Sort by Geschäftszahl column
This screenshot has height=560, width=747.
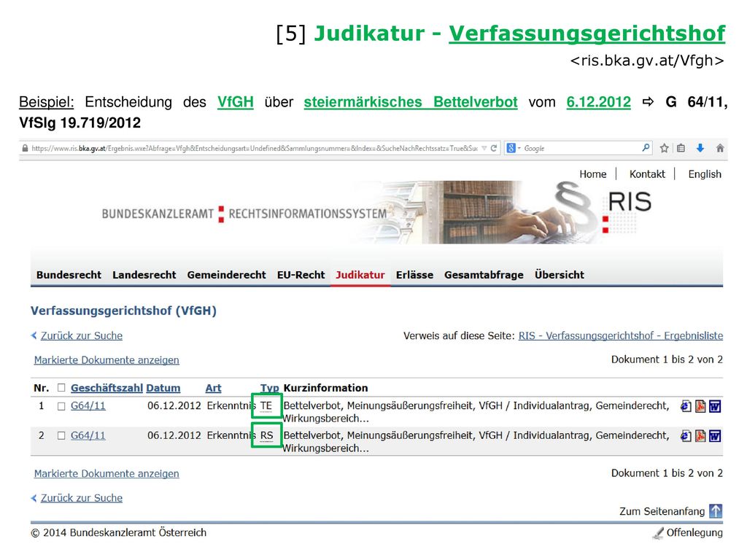107,388
